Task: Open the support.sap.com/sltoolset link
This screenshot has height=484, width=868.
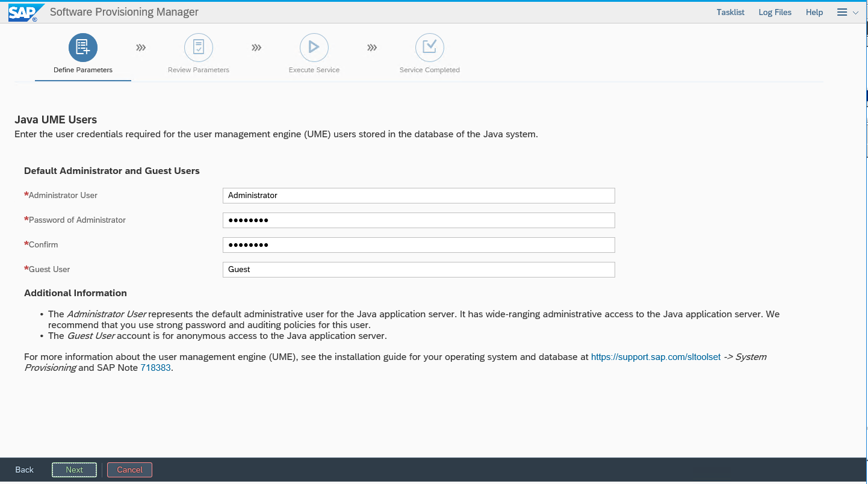Action: click(656, 357)
